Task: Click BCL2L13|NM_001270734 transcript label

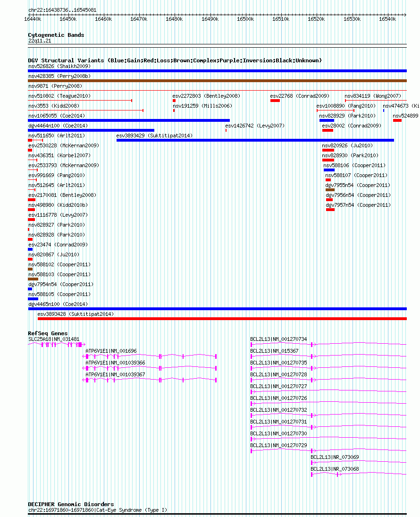Action: pyautogui.click(x=278, y=339)
